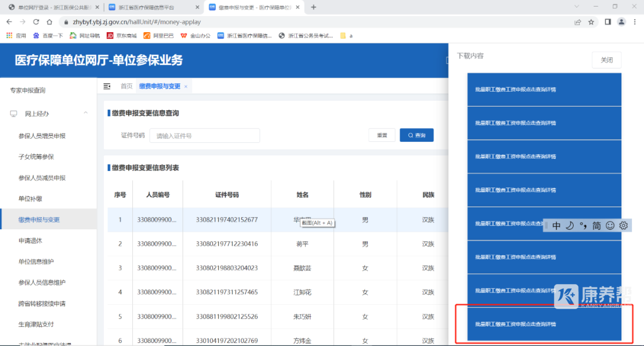Go forward in browser history
The height and width of the screenshot is (346, 644).
pos(23,21)
